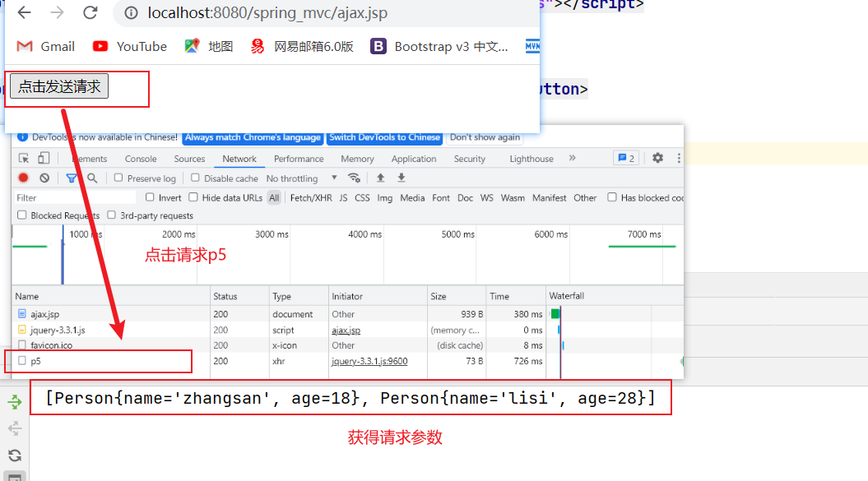Click the 点击发送请求 button
868x481 pixels.
(59, 86)
